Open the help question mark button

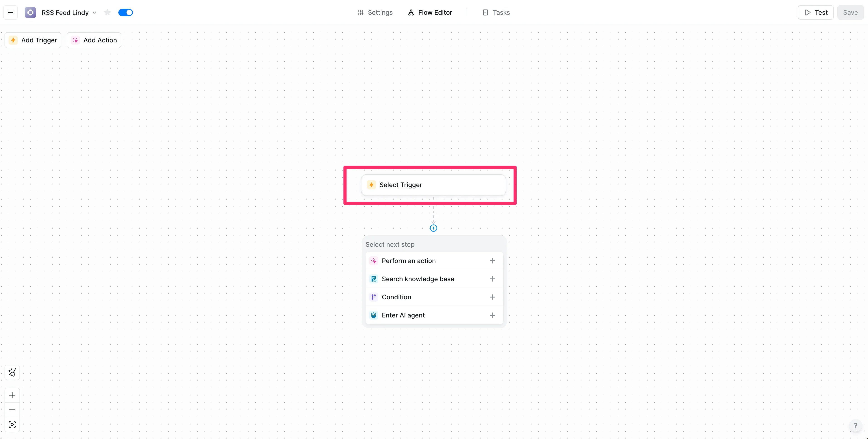(x=855, y=426)
